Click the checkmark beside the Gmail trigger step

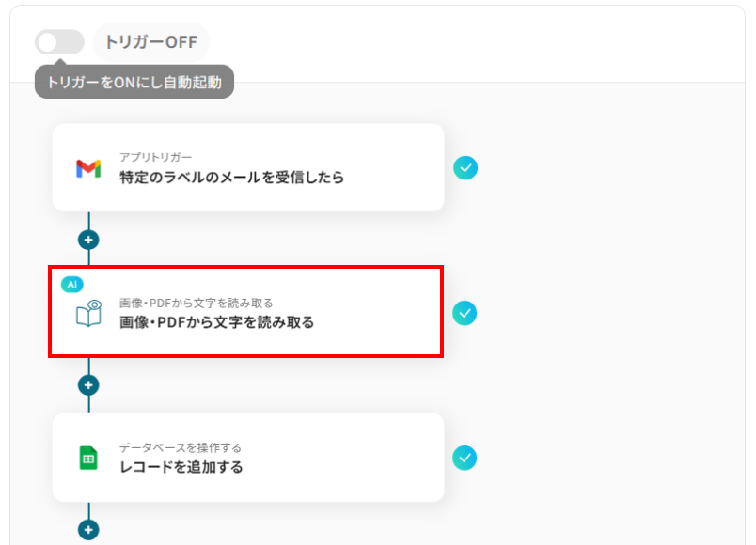point(465,168)
